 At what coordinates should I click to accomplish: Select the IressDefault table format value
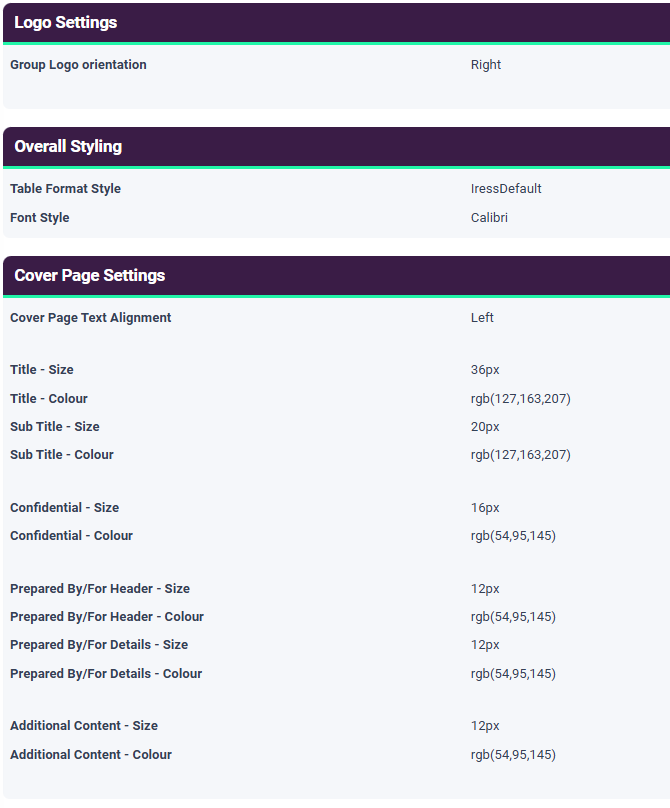pyautogui.click(x=506, y=189)
